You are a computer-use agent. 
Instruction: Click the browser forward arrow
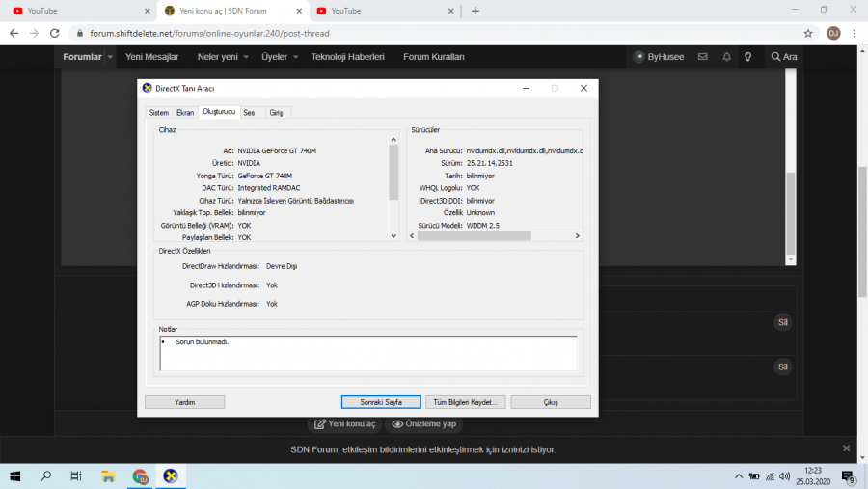point(35,33)
